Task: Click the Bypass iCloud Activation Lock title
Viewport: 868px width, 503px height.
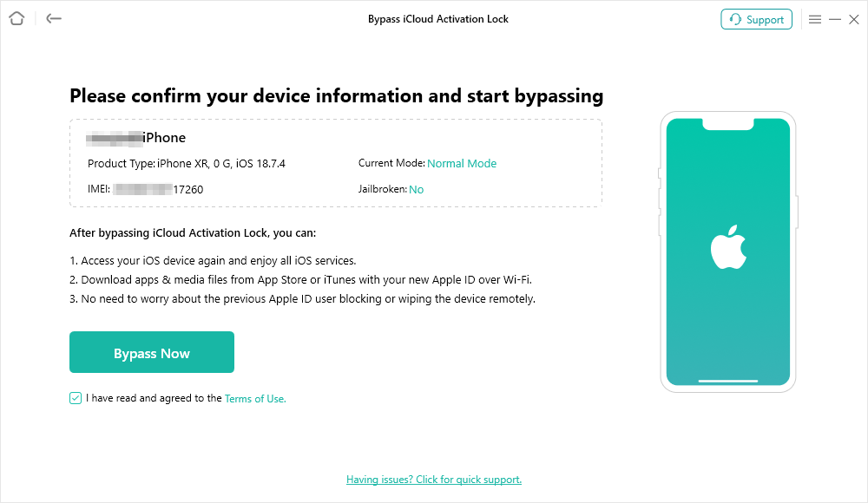Action: coord(437,19)
